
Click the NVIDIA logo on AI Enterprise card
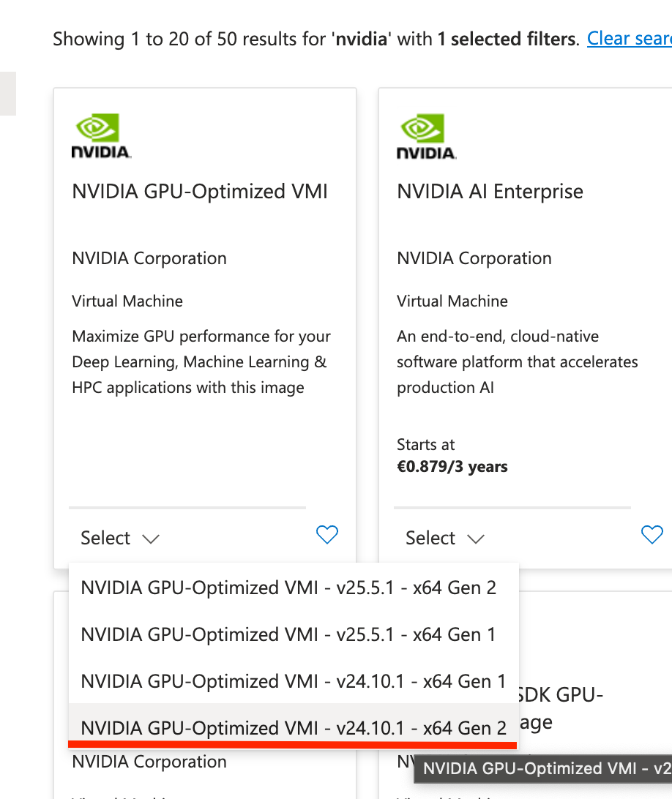[x=426, y=137]
